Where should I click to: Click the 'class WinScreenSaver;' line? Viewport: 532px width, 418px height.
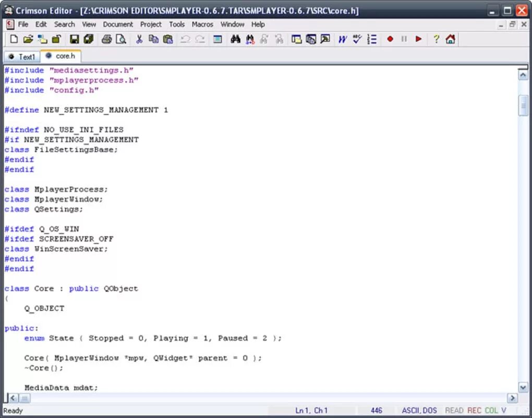coord(56,249)
